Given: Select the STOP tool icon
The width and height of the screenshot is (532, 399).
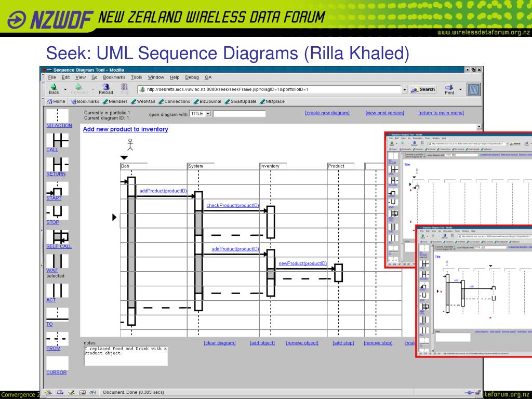Looking at the screenshot, I should (57, 212).
